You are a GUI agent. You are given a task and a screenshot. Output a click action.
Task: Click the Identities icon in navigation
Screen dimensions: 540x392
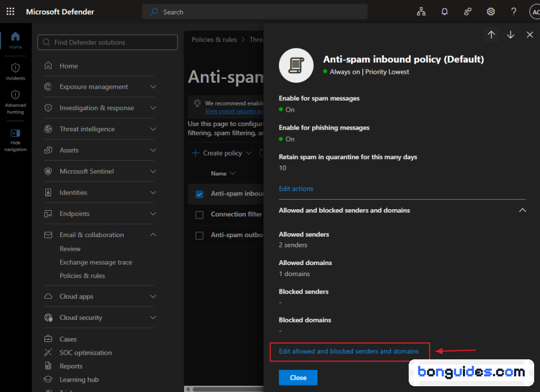click(48, 192)
